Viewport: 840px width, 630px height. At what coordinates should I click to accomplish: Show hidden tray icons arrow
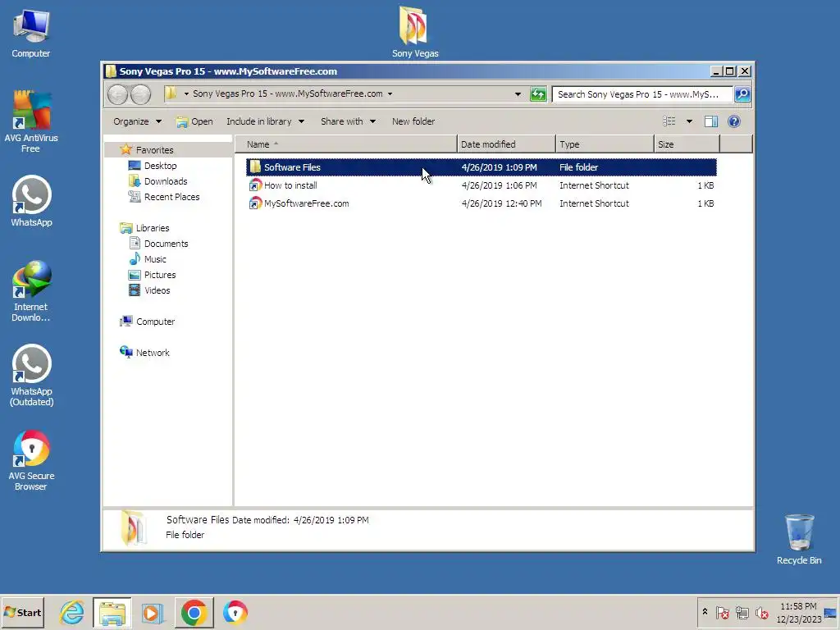coord(705,612)
